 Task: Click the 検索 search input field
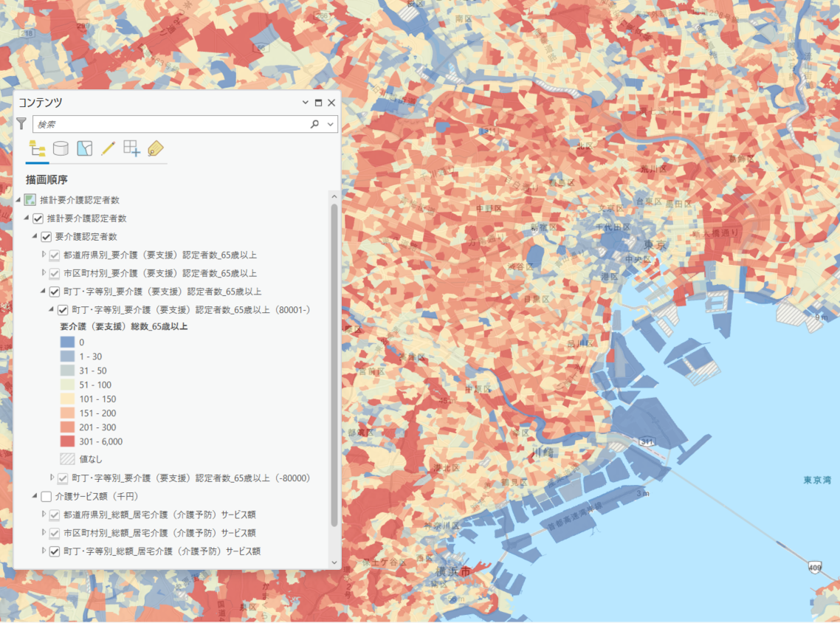pyautogui.click(x=170, y=124)
